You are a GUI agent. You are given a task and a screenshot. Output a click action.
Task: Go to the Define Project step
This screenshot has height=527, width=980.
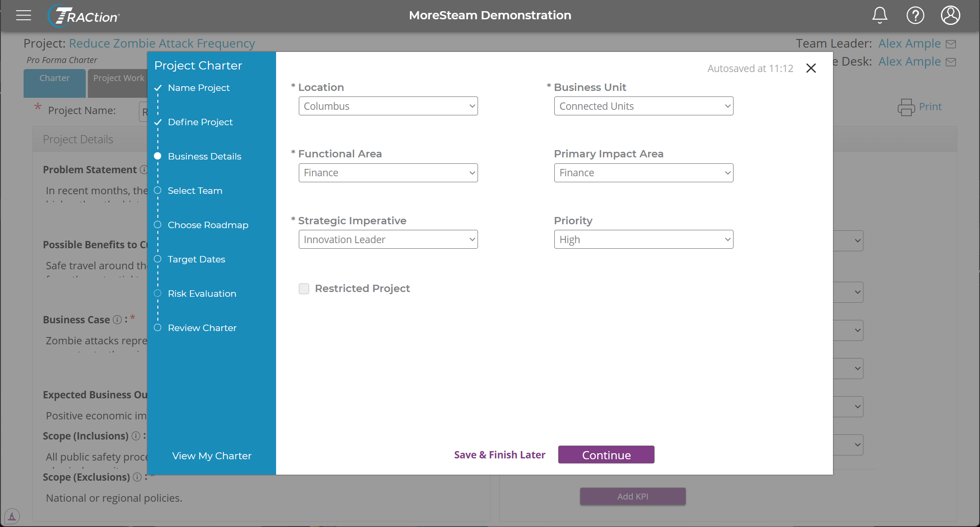click(200, 122)
